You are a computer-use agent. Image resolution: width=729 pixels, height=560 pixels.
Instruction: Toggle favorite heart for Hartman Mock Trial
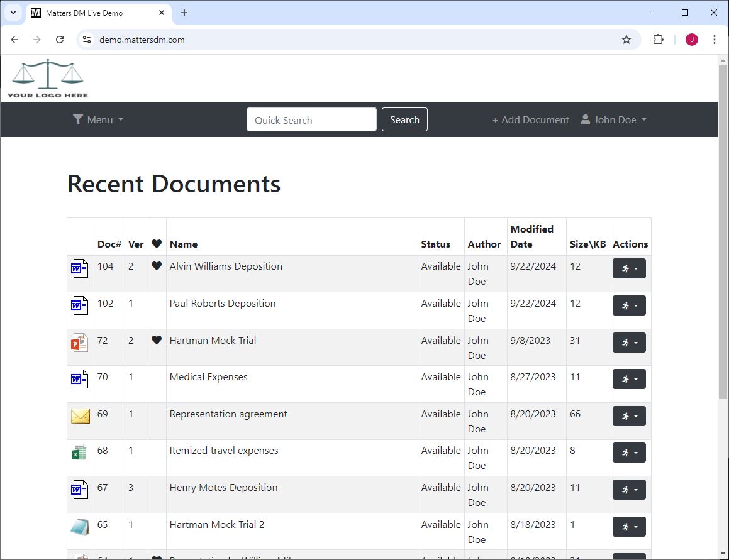click(x=157, y=341)
